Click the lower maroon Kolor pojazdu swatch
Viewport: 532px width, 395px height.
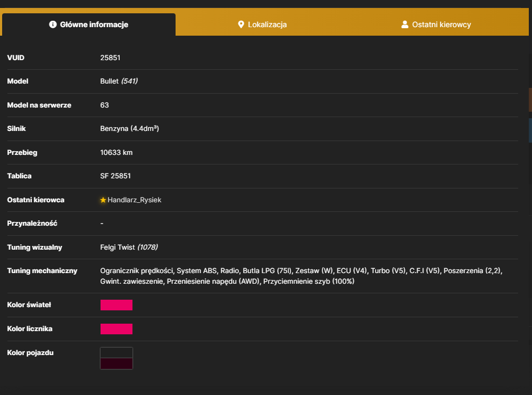(x=117, y=364)
